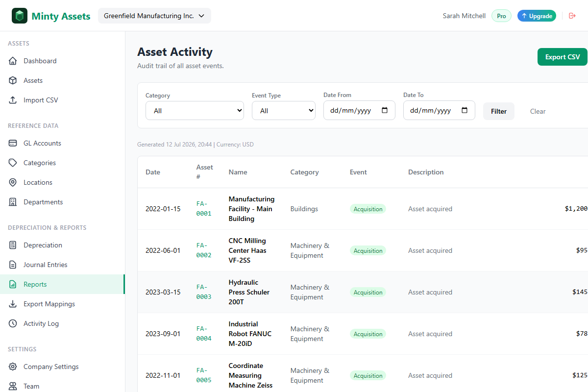Select Reports menu item
The width and height of the screenshot is (588, 392).
(63, 284)
